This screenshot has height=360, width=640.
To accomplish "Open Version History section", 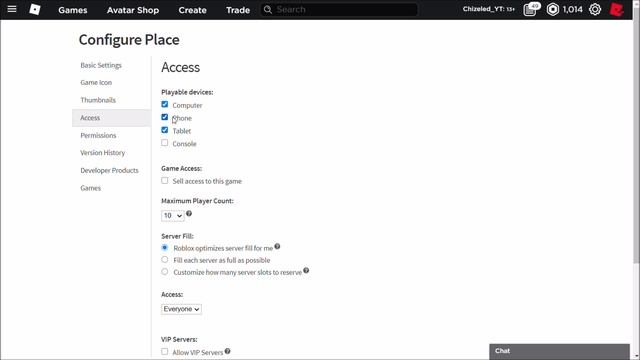I will [x=102, y=153].
